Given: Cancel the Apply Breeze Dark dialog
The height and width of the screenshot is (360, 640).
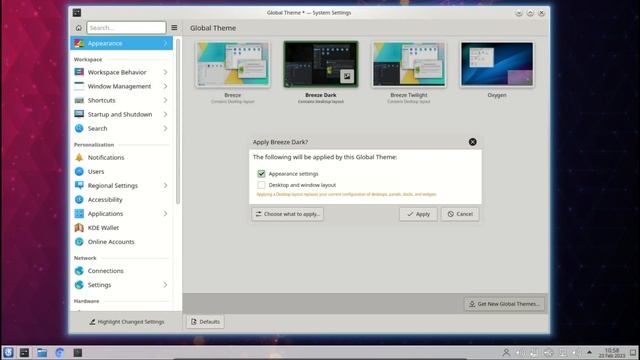Looking at the screenshot, I should coord(460,214).
